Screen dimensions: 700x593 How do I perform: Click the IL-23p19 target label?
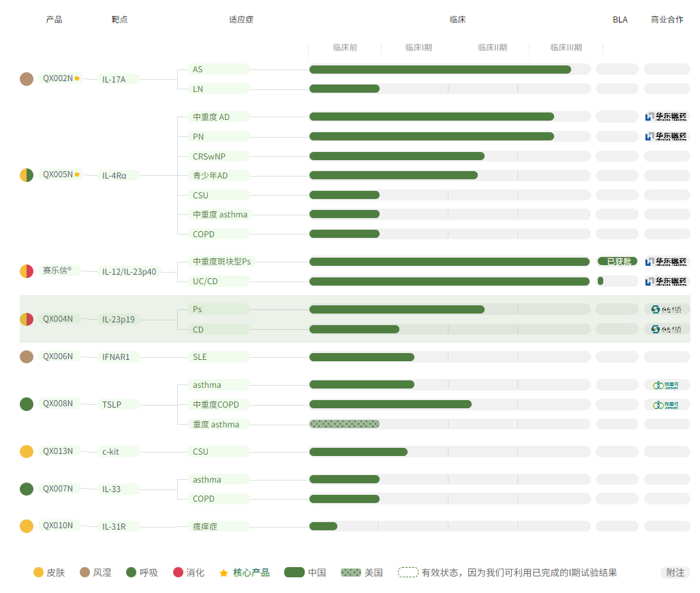[x=119, y=319]
